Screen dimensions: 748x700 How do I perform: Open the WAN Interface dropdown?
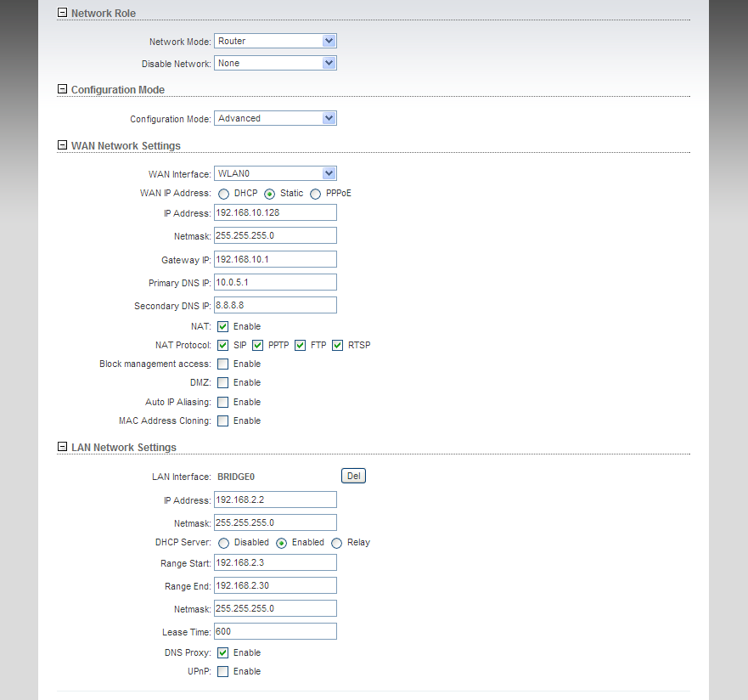pyautogui.click(x=275, y=173)
